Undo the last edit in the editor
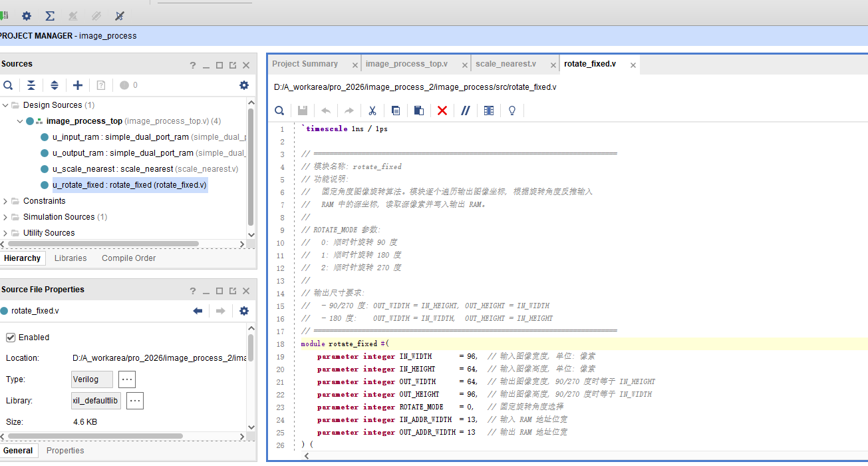The image size is (868, 466). pyautogui.click(x=326, y=111)
